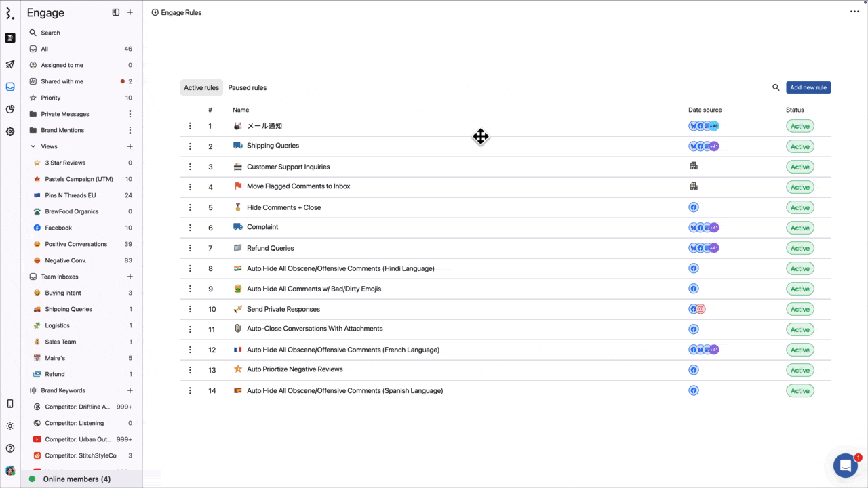Open settings gear in left rail

[10, 131]
